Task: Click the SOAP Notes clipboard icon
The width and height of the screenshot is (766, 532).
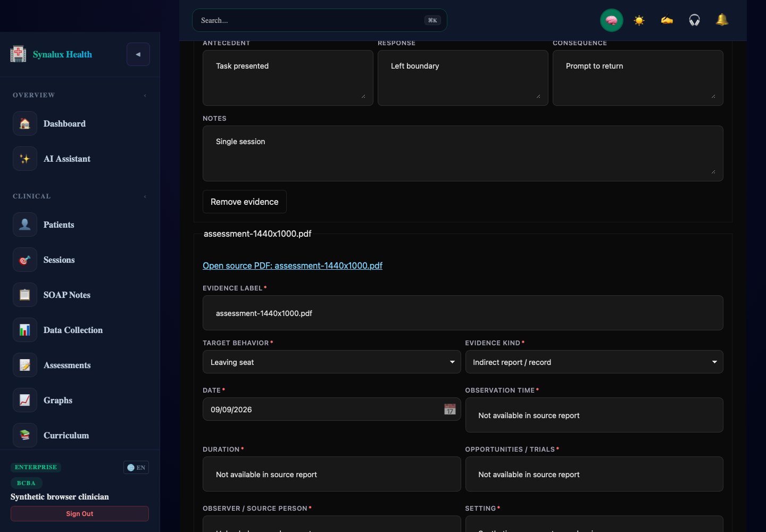Action: coord(25,295)
